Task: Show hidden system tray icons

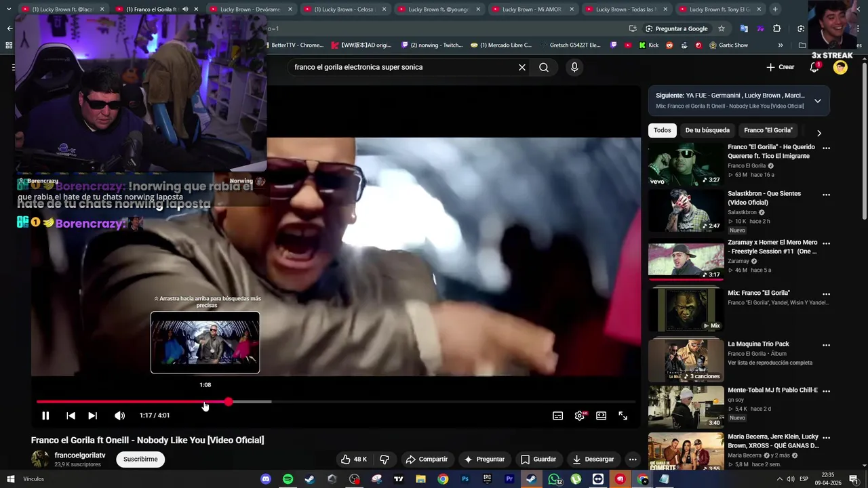Action: click(779, 479)
